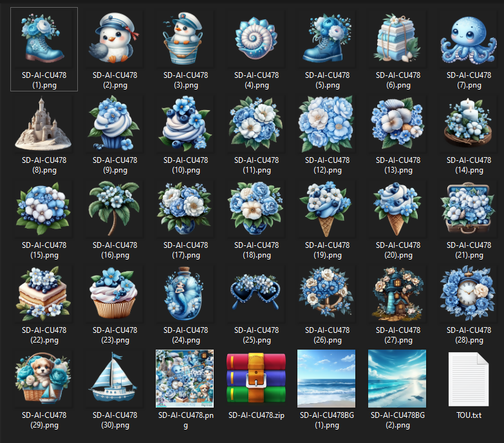Open the TOU.txt text file
The image size is (504, 443).
[x=468, y=379]
